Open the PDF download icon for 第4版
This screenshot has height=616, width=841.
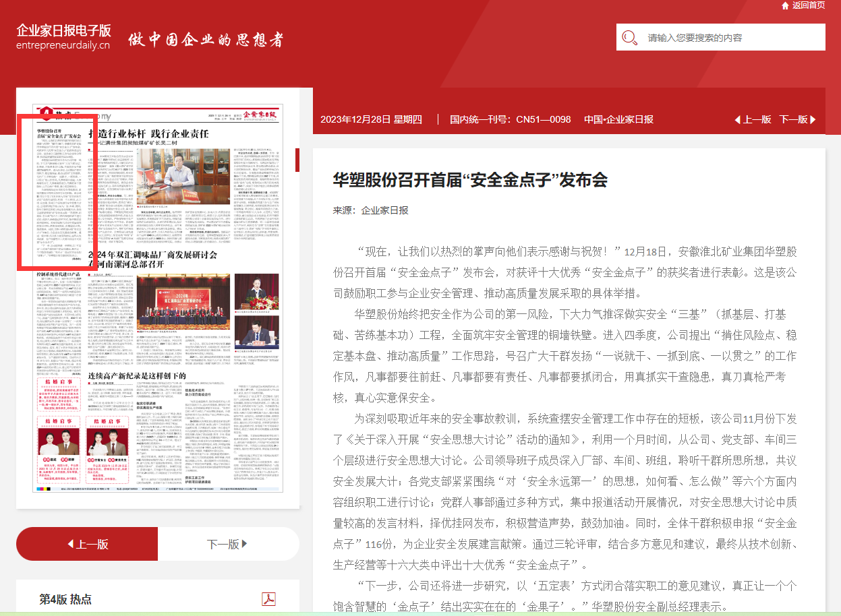(x=268, y=598)
